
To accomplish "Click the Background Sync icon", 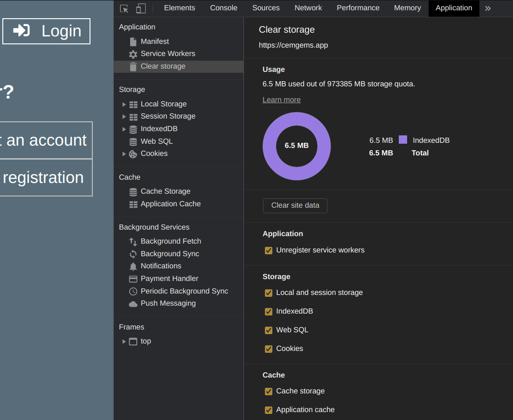I will (133, 254).
